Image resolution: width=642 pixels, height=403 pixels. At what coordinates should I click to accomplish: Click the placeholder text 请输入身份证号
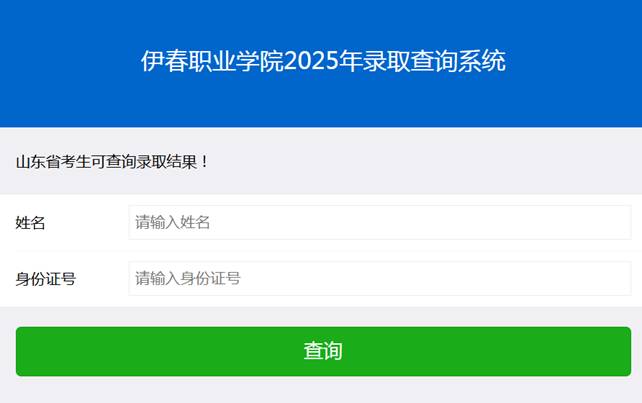pos(188,278)
